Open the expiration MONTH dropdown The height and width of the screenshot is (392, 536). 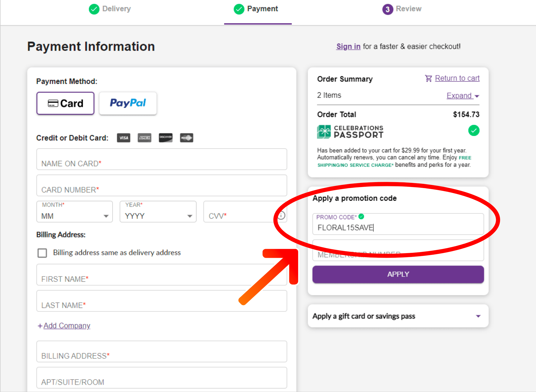[75, 212]
